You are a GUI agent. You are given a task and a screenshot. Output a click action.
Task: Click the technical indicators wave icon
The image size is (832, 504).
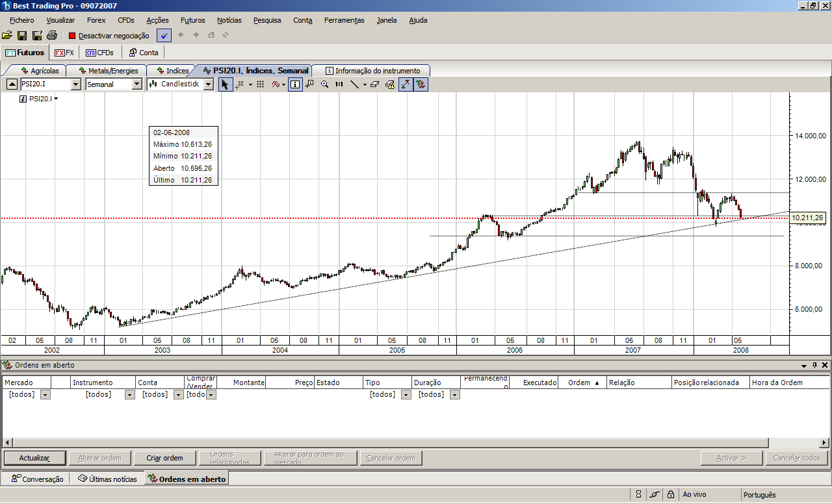[x=276, y=84]
